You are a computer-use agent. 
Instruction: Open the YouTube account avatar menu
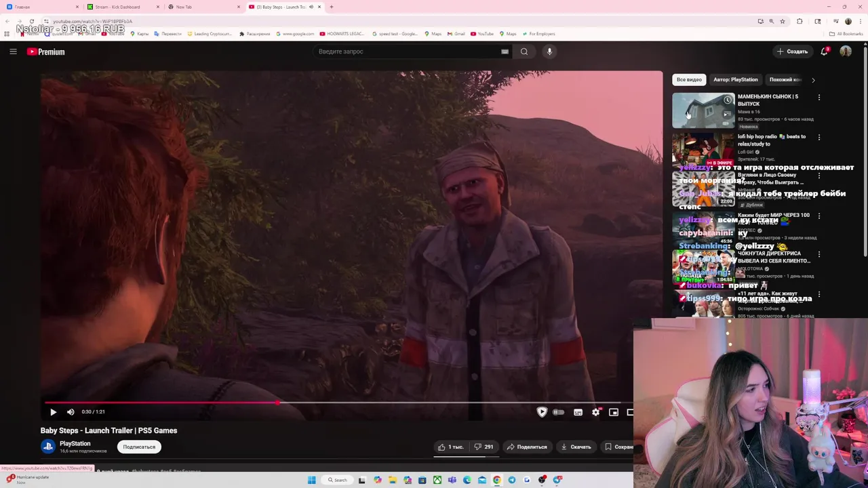pyautogui.click(x=846, y=52)
